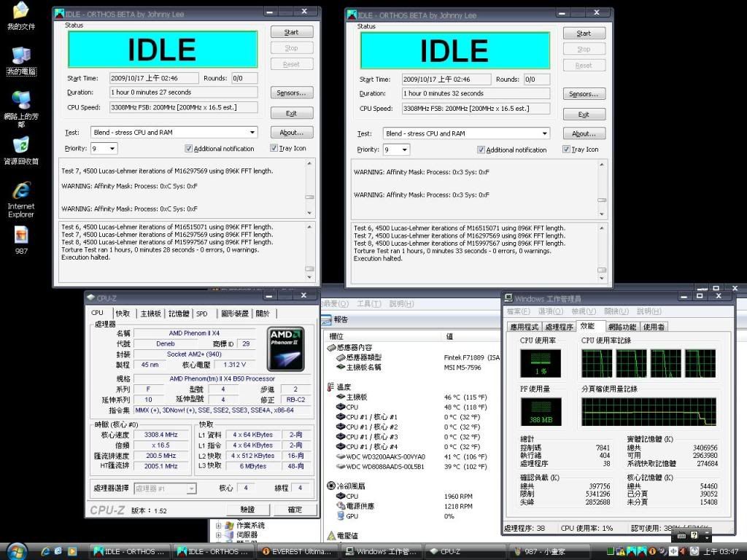747x560 pixels.
Task: Click the upper log scrollbar in left ORTHOS
Action: click(x=309, y=188)
